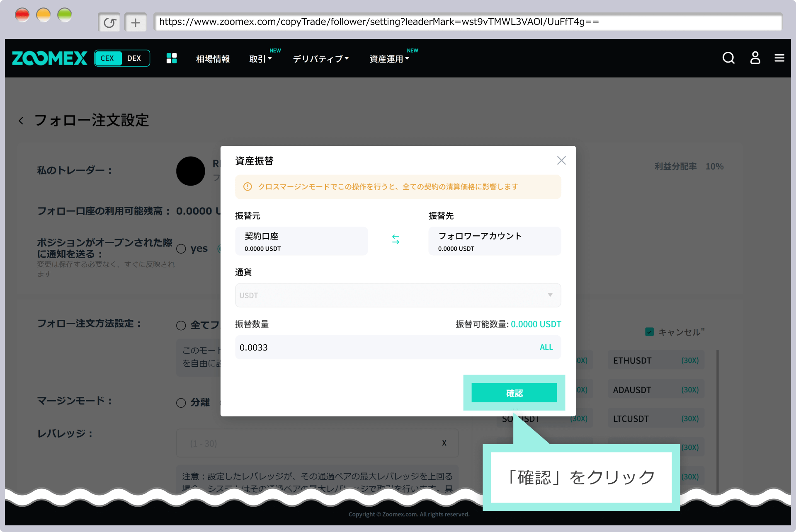Screen dimensions: 796x532
Task: Swap 振替元 and 振替先 accounts
Action: coord(396,239)
